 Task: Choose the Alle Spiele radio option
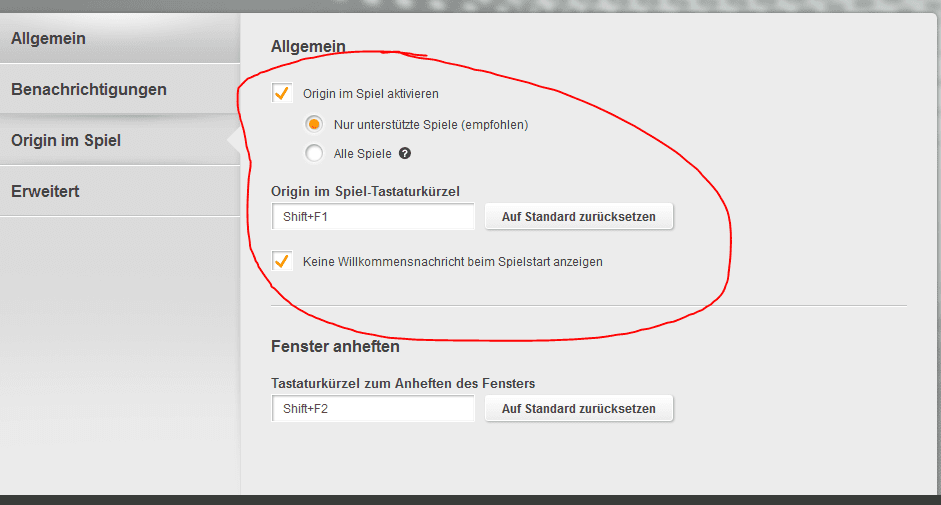(314, 153)
